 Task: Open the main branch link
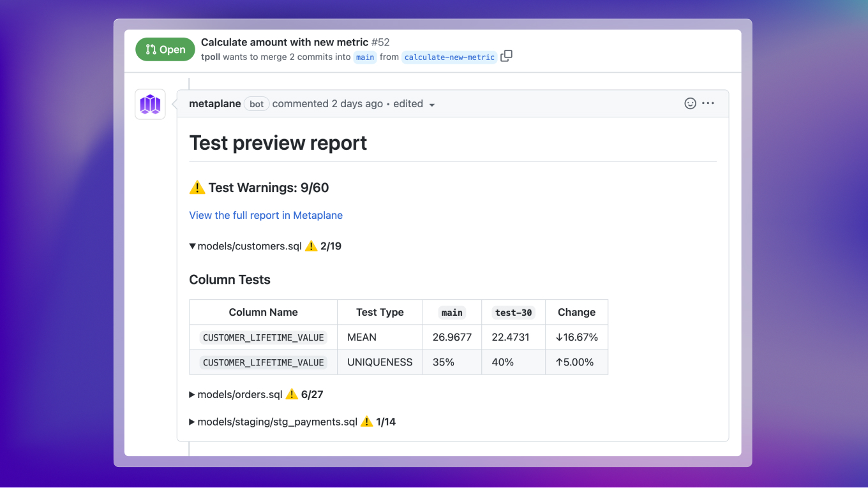tap(364, 57)
